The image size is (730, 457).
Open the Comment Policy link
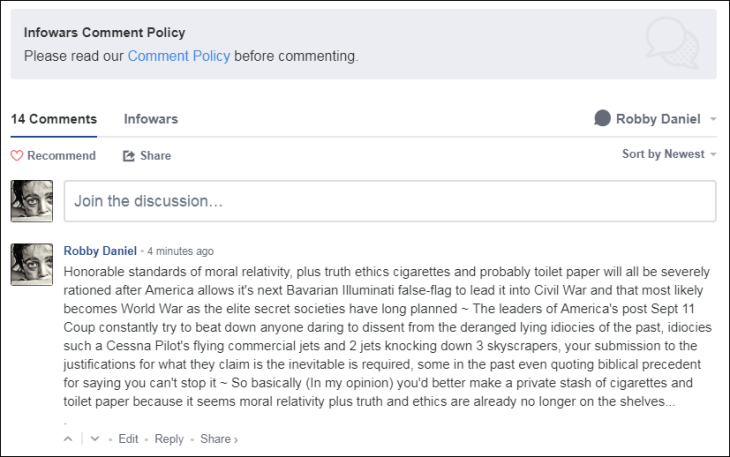(x=179, y=56)
